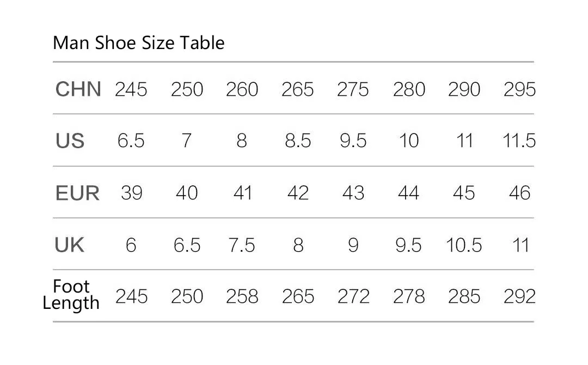Viewport: 588px width, 365px height.
Task: Click US size 10 cell
Action: (x=409, y=141)
